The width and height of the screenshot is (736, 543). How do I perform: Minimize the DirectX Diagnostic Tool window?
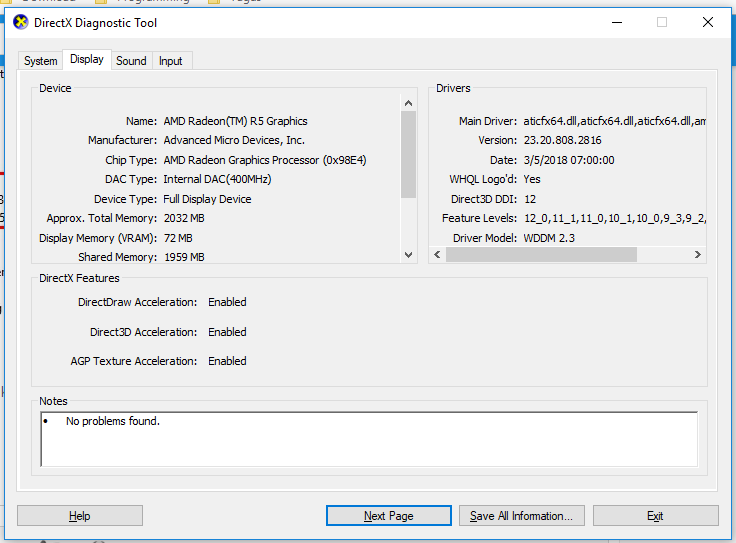(x=617, y=22)
